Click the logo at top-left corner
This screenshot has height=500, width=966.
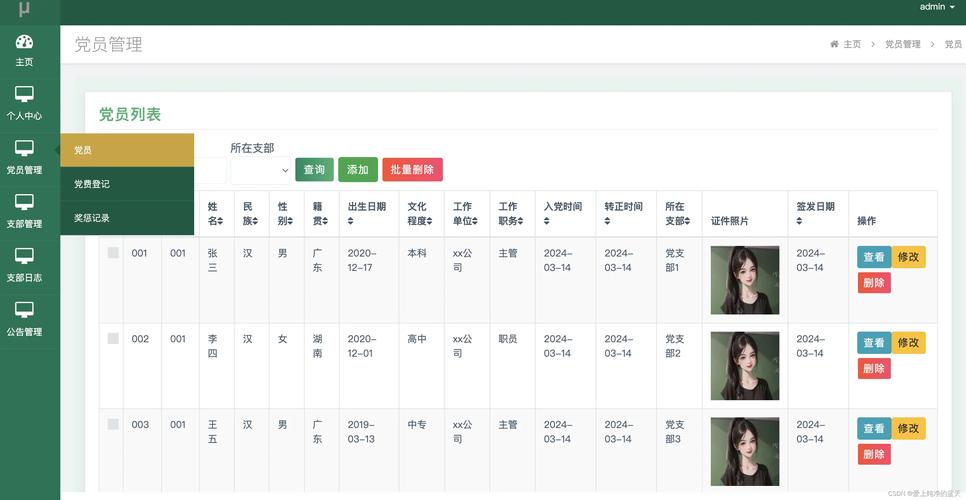click(24, 10)
